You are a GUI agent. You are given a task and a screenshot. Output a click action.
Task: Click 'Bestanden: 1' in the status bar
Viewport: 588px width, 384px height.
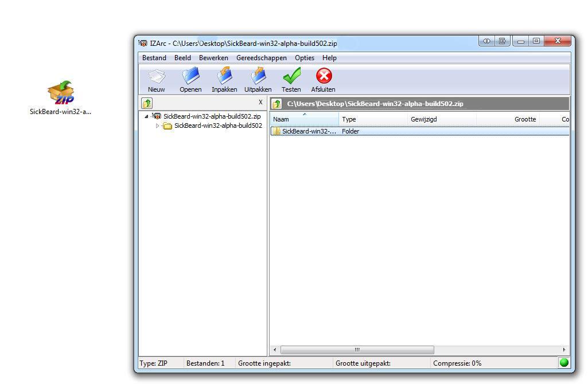click(205, 363)
